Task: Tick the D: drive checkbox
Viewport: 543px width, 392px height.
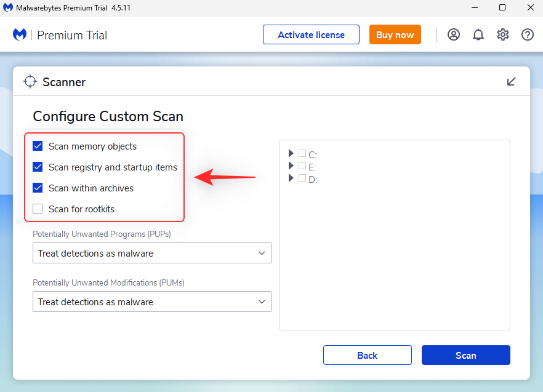Action: click(x=302, y=178)
